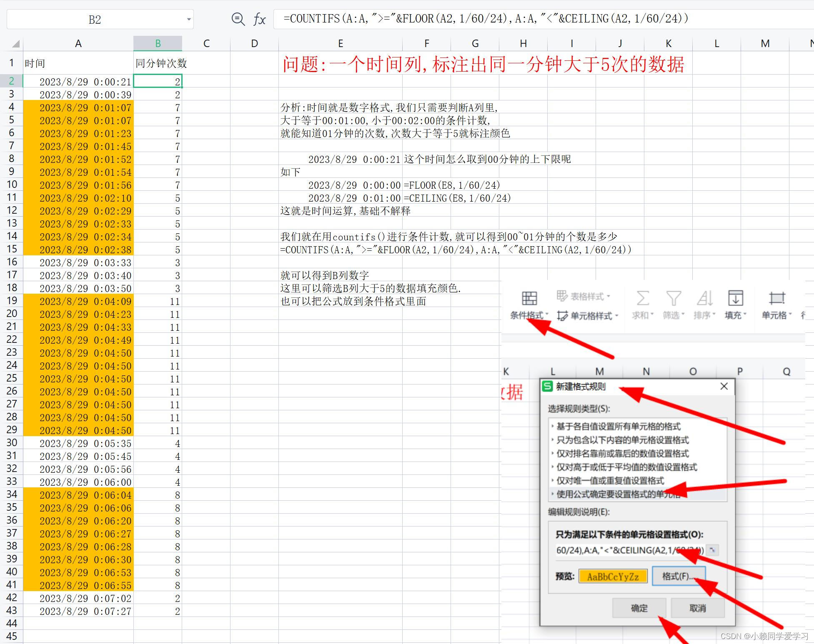
Task: Expand the 单元格样式 dropdown arrow
Action: (x=617, y=316)
